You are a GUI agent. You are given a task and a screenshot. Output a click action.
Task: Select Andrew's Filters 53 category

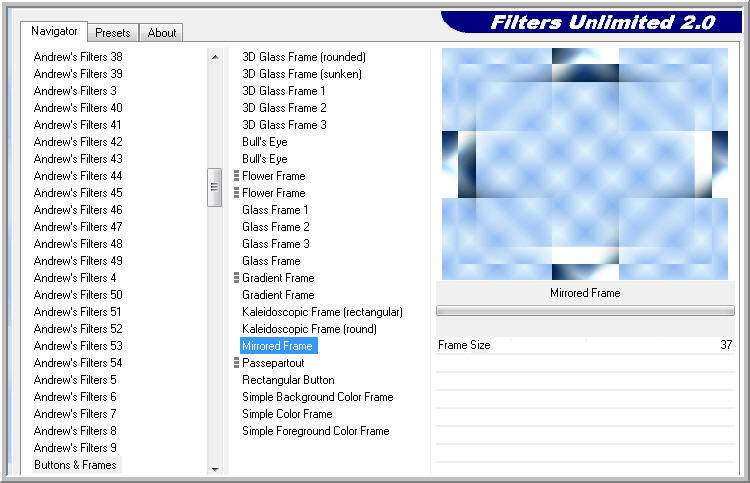pos(78,346)
